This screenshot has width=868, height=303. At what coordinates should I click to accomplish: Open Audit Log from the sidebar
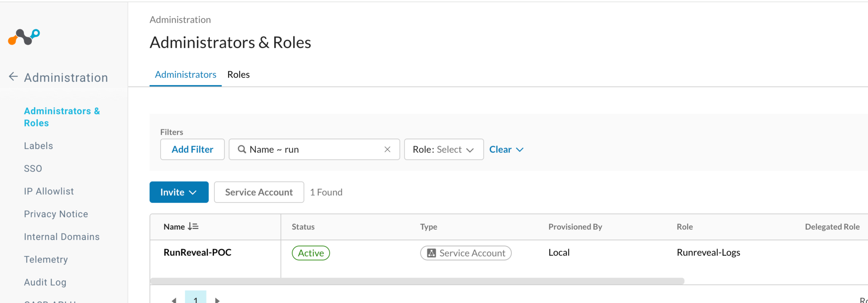(45, 282)
